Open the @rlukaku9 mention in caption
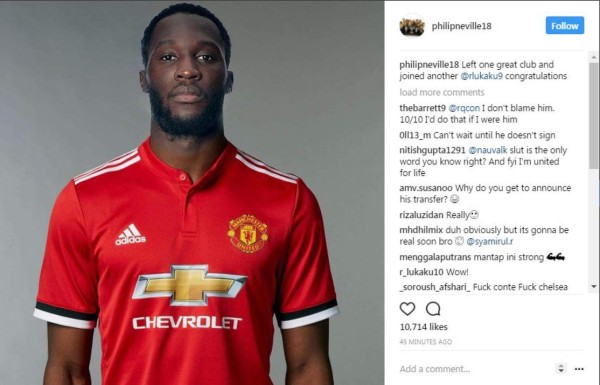Viewport: 600px width, 385px height. [x=481, y=76]
